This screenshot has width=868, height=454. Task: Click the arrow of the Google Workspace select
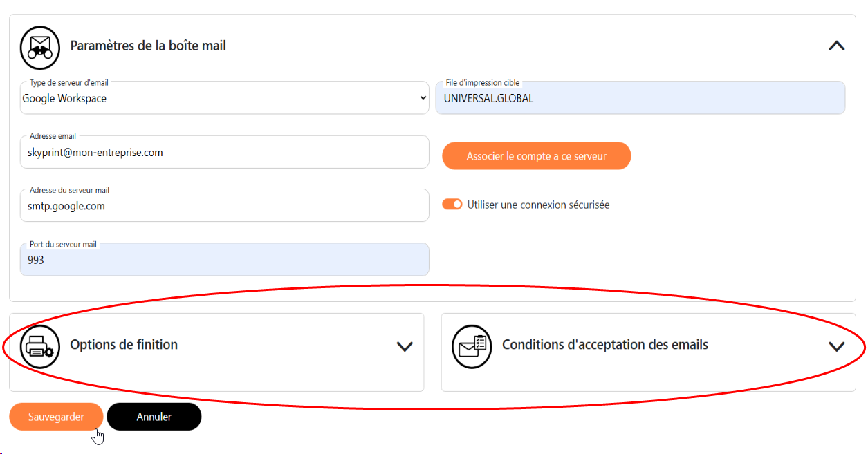click(x=423, y=99)
